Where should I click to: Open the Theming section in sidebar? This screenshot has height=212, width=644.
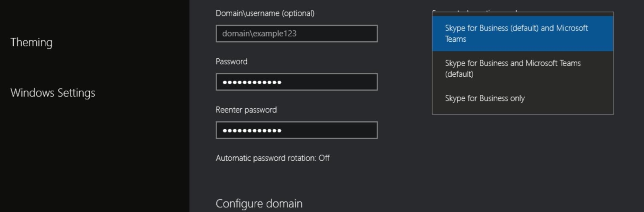[x=31, y=42]
